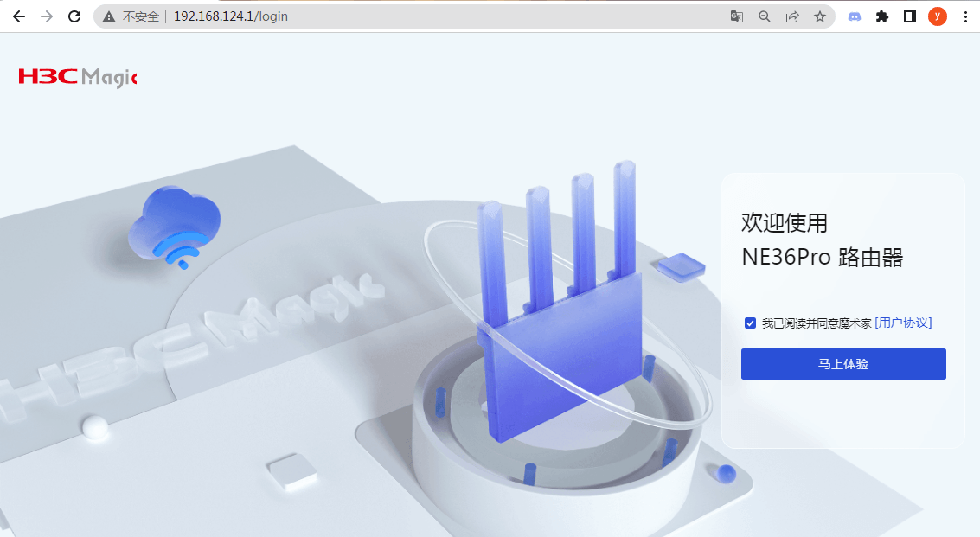Click the 马上体验 button
Screen dimensions: 980x537
click(x=843, y=364)
